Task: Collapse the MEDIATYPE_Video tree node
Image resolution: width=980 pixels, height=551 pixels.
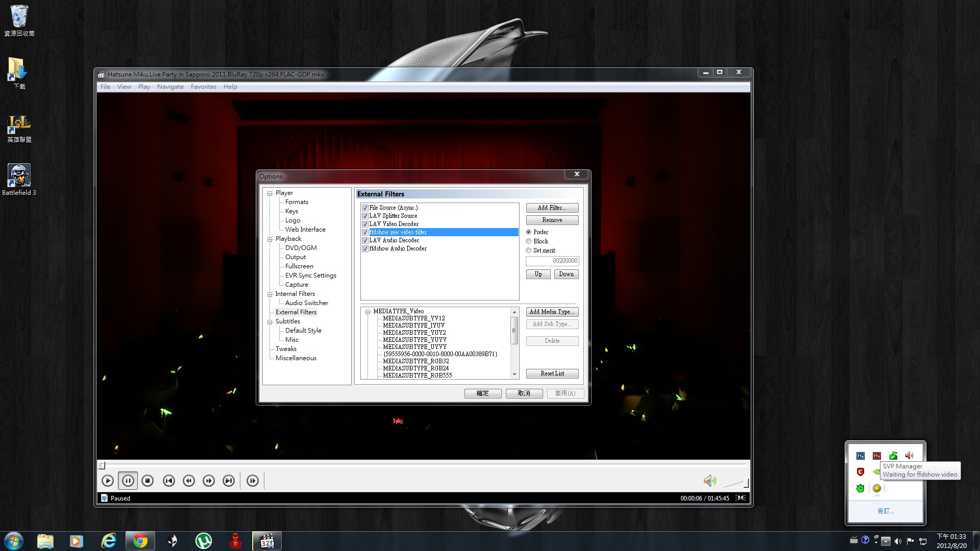Action: click(367, 311)
